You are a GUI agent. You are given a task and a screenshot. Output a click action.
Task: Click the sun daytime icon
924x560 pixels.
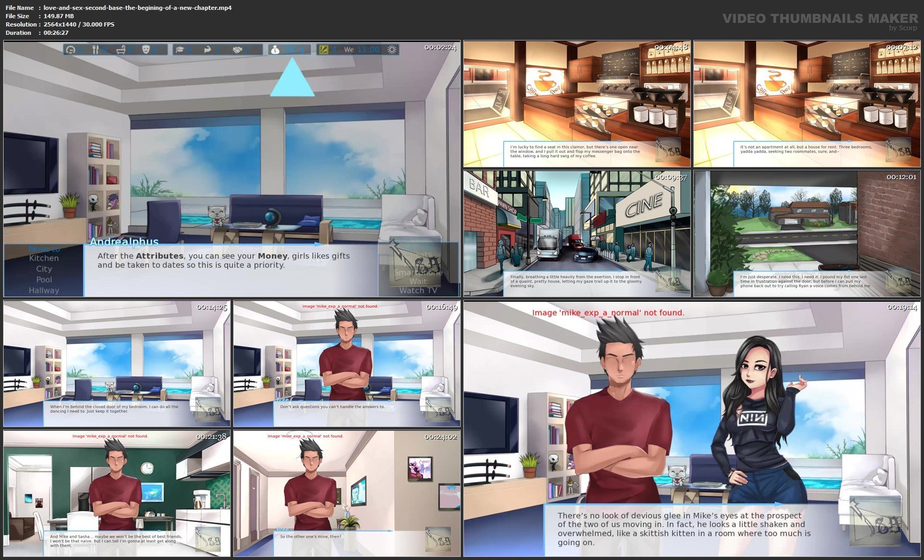pyautogui.click(x=392, y=50)
